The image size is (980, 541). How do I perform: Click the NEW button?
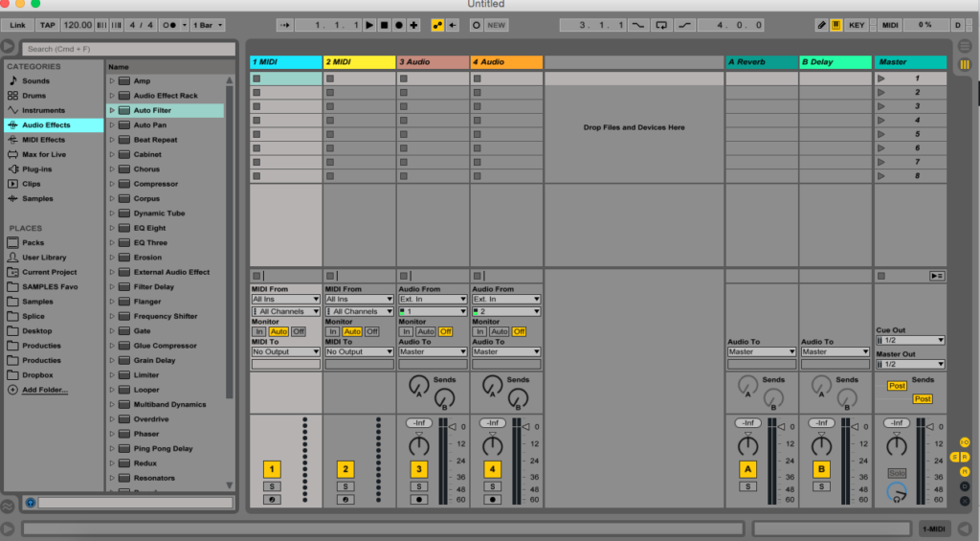(497, 25)
